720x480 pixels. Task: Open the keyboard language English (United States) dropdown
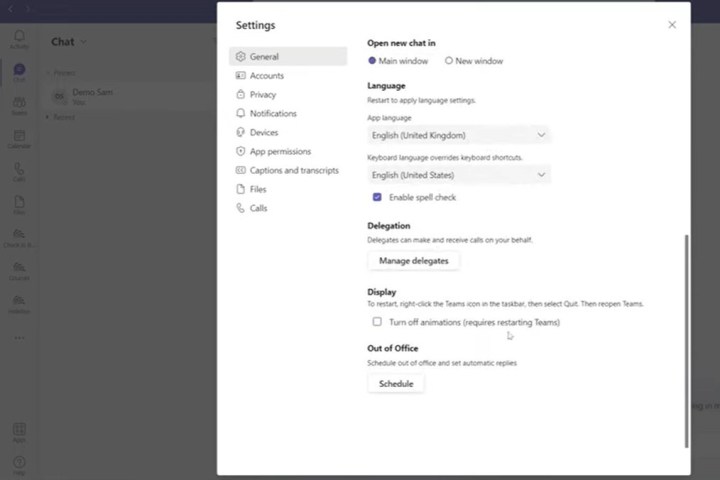(x=458, y=175)
